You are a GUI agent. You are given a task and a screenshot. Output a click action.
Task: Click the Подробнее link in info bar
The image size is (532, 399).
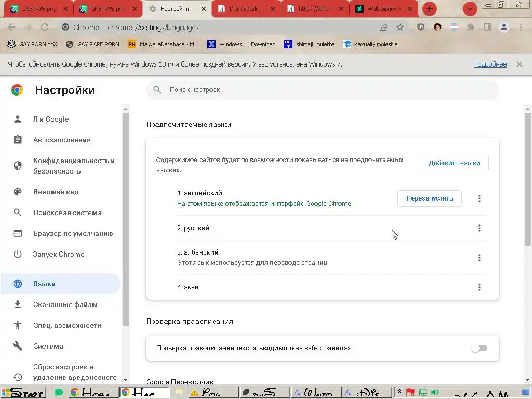pyautogui.click(x=490, y=64)
